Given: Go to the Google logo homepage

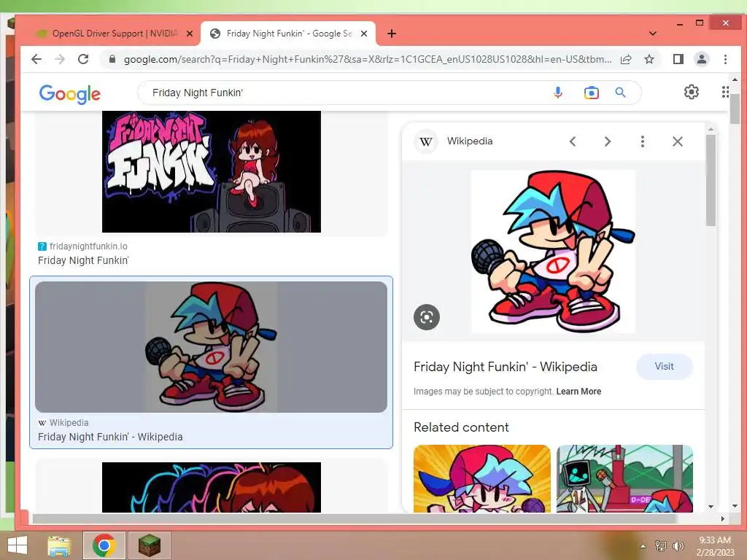Looking at the screenshot, I should tap(69, 94).
